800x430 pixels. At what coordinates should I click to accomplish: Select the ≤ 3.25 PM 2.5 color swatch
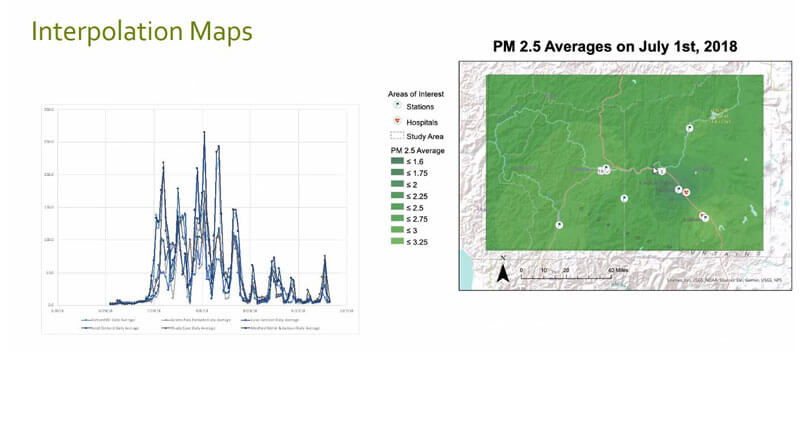[x=397, y=241]
